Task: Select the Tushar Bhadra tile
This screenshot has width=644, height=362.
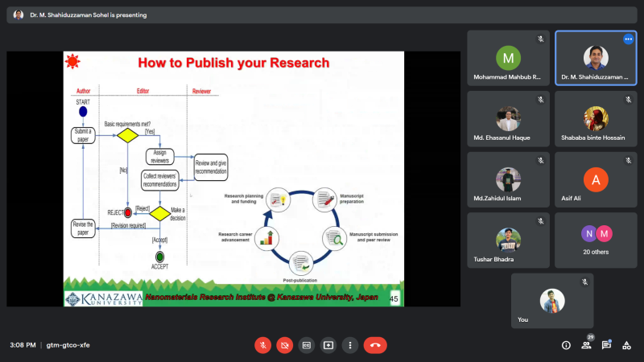Action: (508, 240)
